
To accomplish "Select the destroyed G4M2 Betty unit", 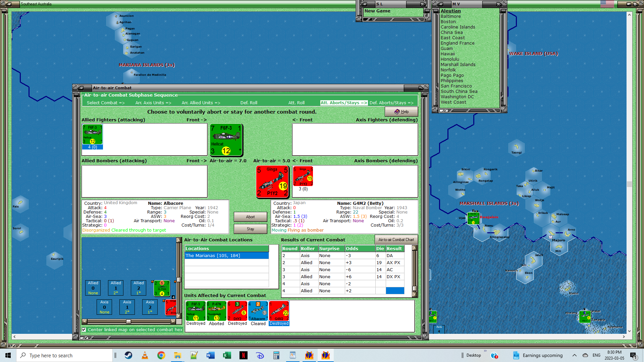I will pos(279,311).
